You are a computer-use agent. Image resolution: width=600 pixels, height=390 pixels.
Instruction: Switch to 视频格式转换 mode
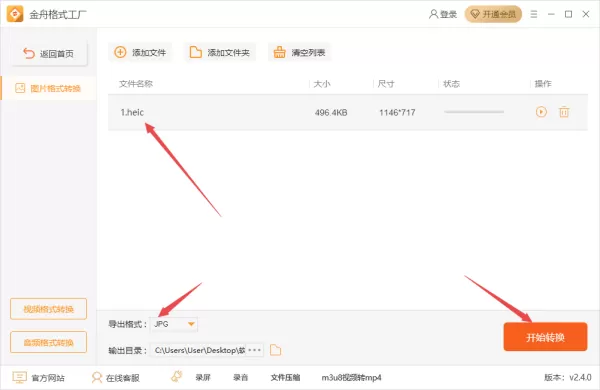(49, 309)
